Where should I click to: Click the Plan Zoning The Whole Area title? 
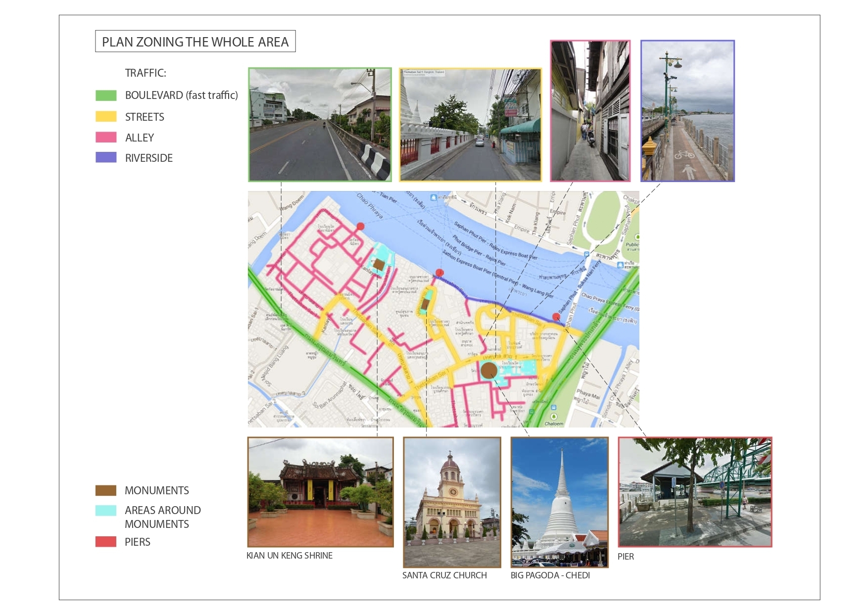click(x=195, y=42)
